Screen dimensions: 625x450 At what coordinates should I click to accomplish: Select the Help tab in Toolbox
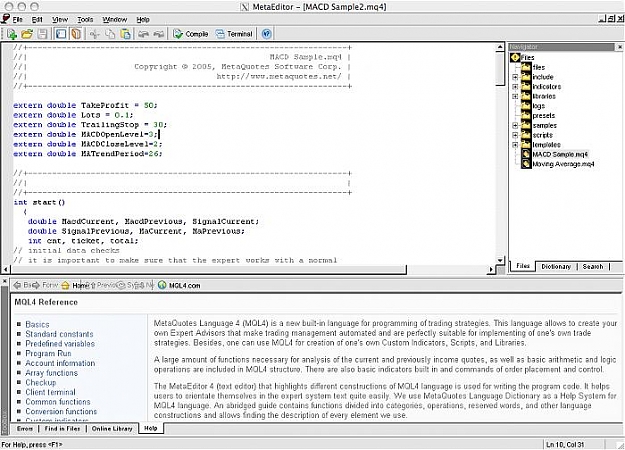(x=151, y=428)
